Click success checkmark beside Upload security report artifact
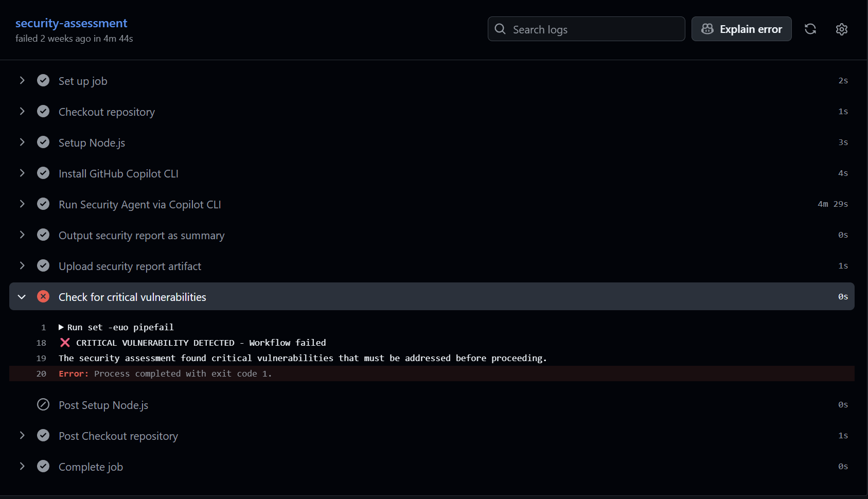This screenshot has width=868, height=499. [x=43, y=265]
